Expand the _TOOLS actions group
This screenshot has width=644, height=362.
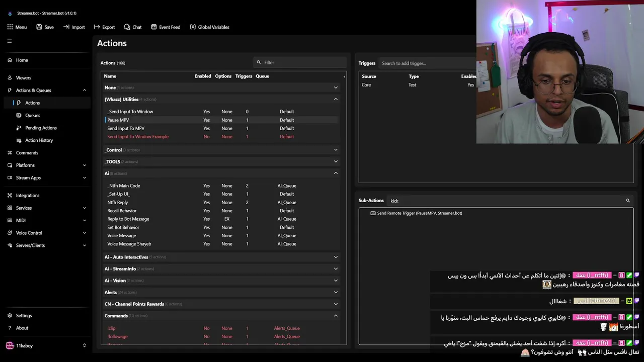336,162
